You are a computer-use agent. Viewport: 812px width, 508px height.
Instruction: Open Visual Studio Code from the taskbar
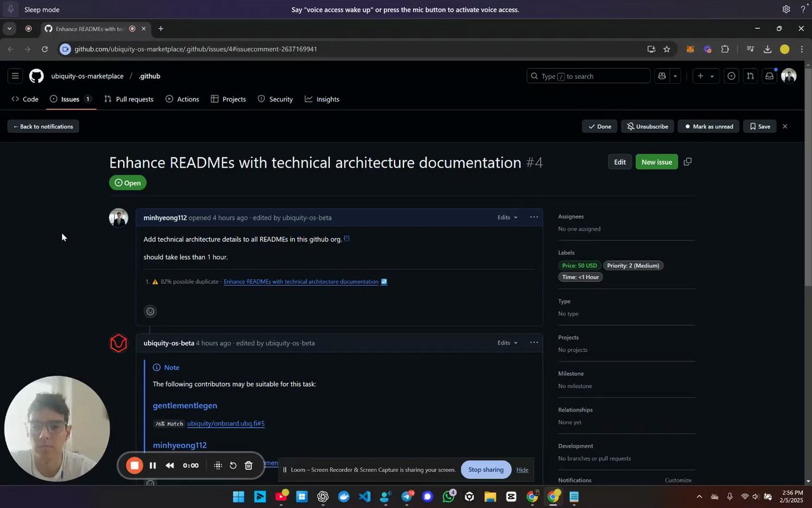(365, 497)
